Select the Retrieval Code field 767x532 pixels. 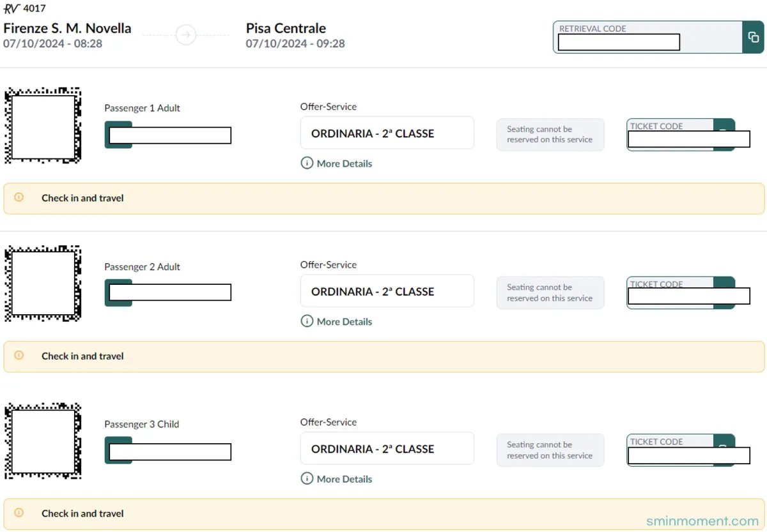647,37
